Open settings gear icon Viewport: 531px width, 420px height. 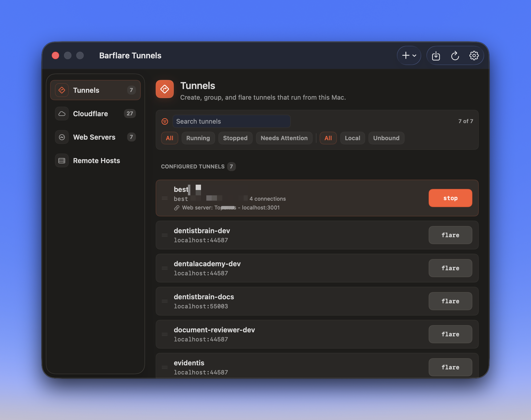click(x=474, y=56)
